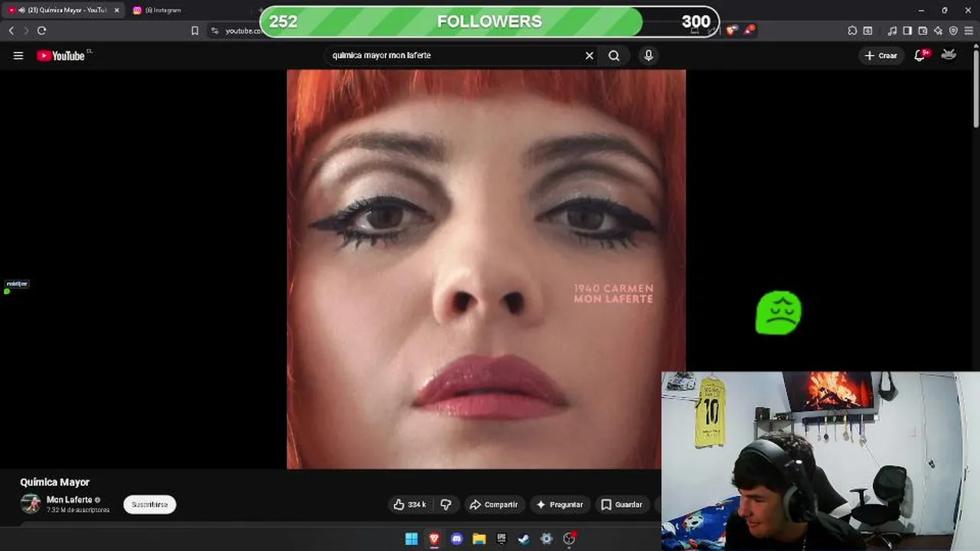Open the YouTube hamburger guide menu
Image resolution: width=980 pixels, height=551 pixels.
18,55
